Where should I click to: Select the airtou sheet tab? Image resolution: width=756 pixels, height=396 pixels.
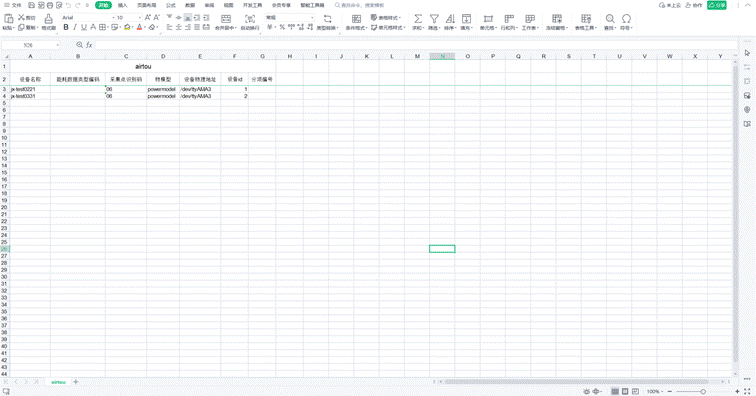pos(58,382)
